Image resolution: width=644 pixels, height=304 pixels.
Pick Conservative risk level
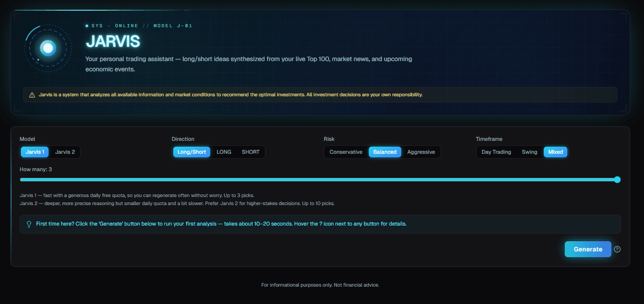point(346,152)
